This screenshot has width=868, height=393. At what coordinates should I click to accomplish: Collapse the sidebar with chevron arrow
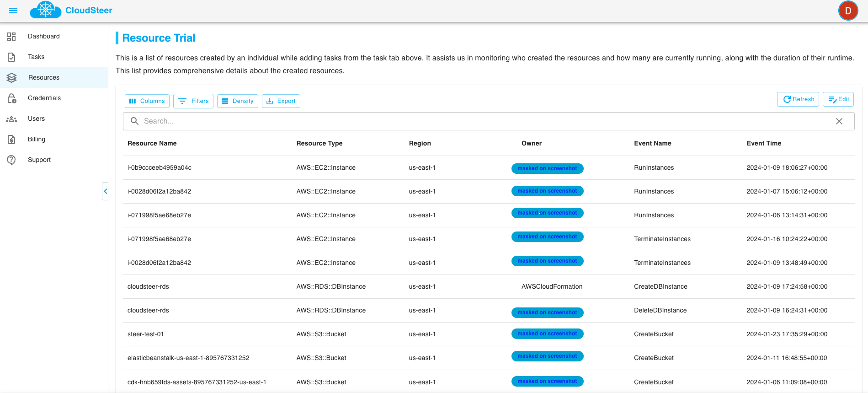(x=105, y=191)
